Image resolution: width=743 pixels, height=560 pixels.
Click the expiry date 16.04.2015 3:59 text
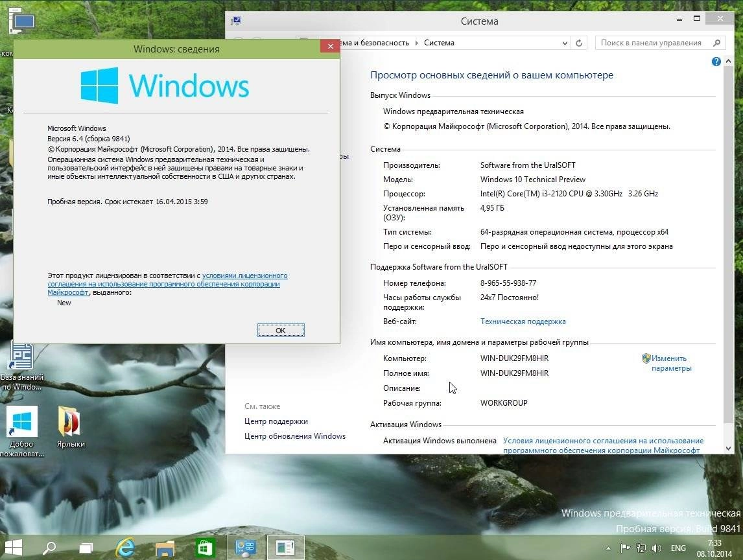point(182,202)
